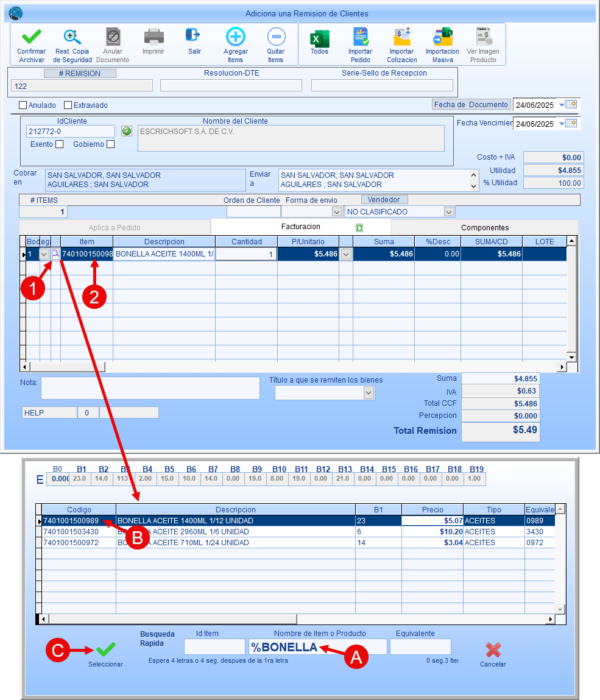This screenshot has width=600, height=700.
Task: Click the Importar Pedido icon
Action: tap(360, 37)
